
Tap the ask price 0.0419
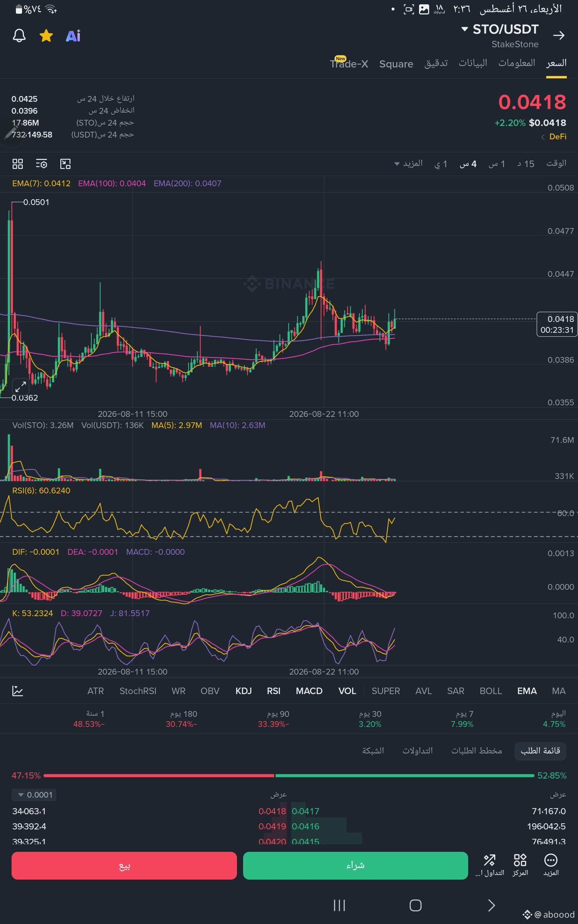pyautogui.click(x=272, y=826)
